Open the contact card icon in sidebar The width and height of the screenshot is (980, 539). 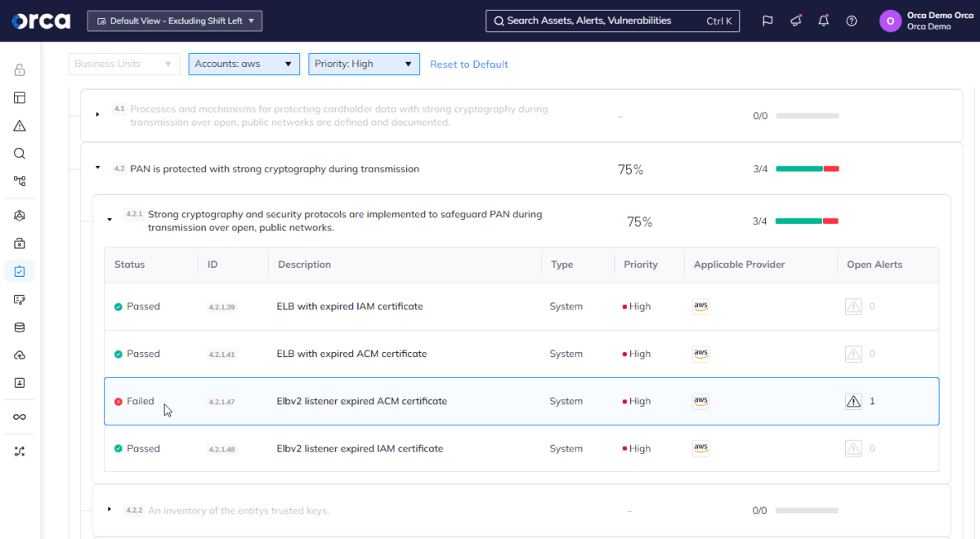pyautogui.click(x=20, y=383)
